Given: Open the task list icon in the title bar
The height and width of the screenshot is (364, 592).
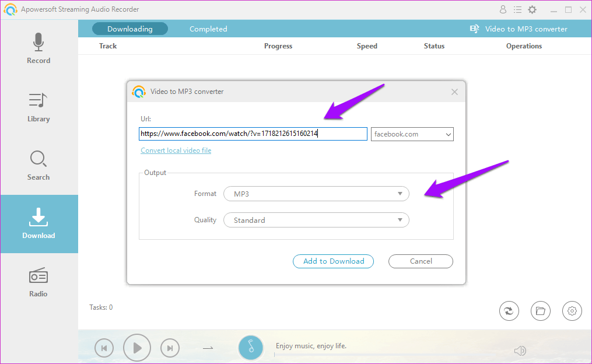Looking at the screenshot, I should click(517, 9).
